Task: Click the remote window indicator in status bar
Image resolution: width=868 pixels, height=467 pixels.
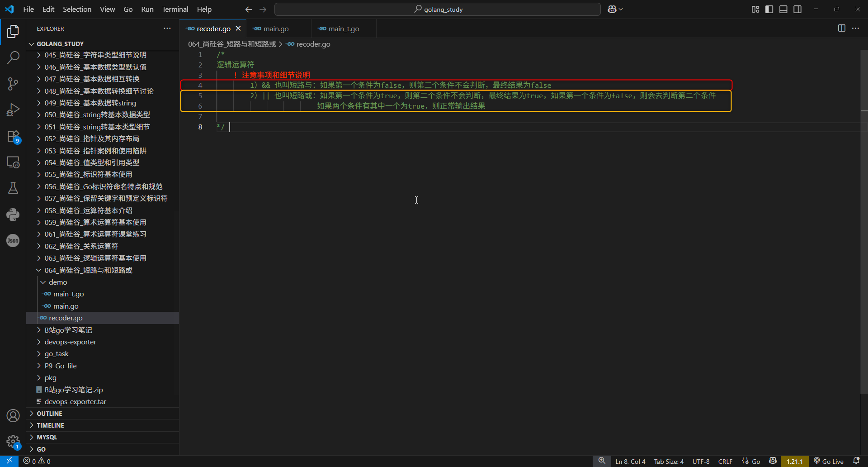Action: [x=9, y=461]
